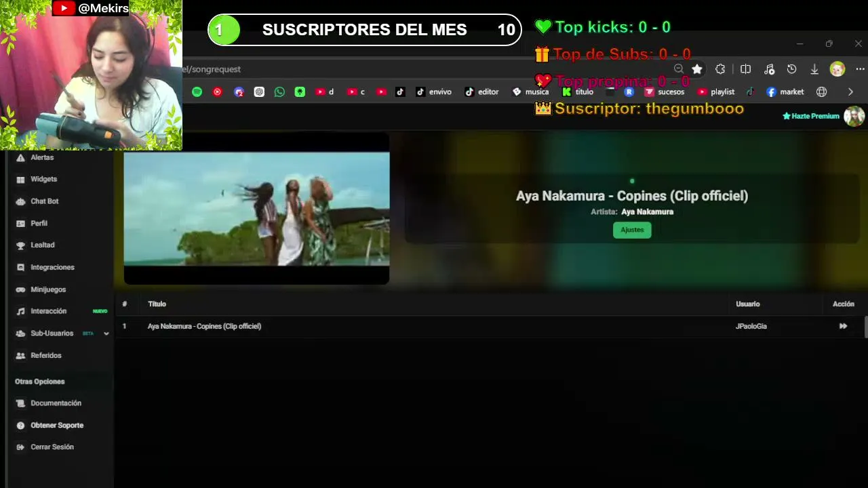Click the Usuario column header
Image resolution: width=868 pixels, height=488 pixels.
(748, 304)
